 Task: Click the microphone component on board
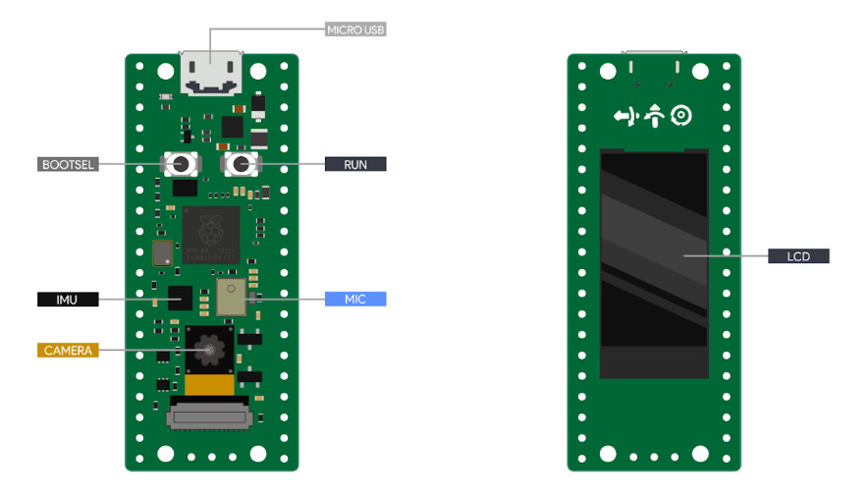pyautogui.click(x=231, y=298)
